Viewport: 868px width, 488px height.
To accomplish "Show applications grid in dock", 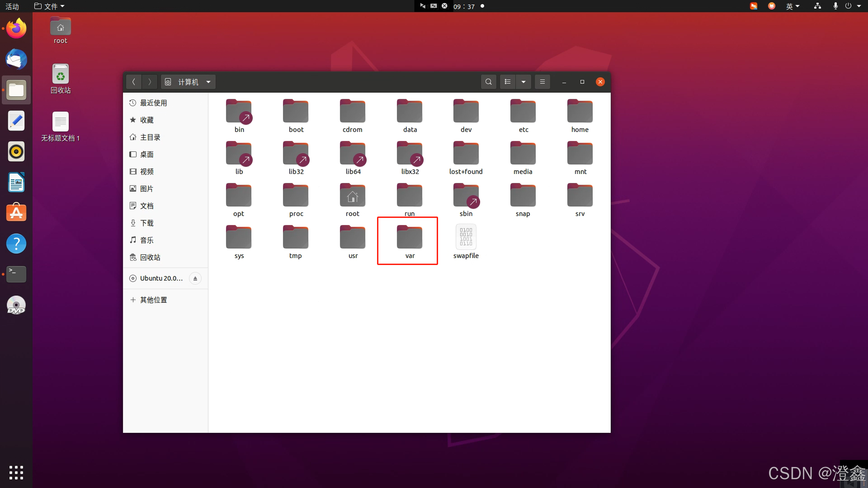I will 16,472.
